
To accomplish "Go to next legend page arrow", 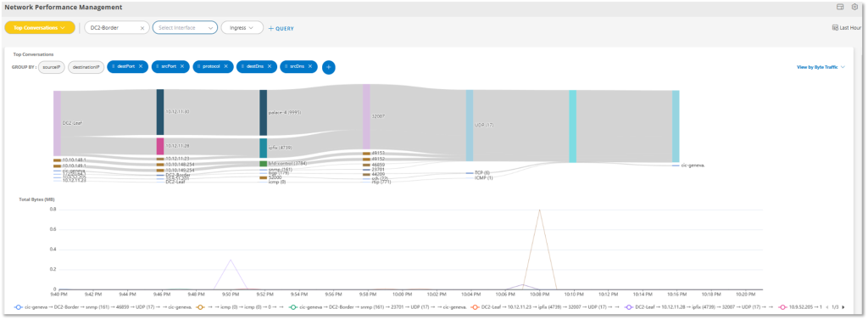I will coord(843,306).
